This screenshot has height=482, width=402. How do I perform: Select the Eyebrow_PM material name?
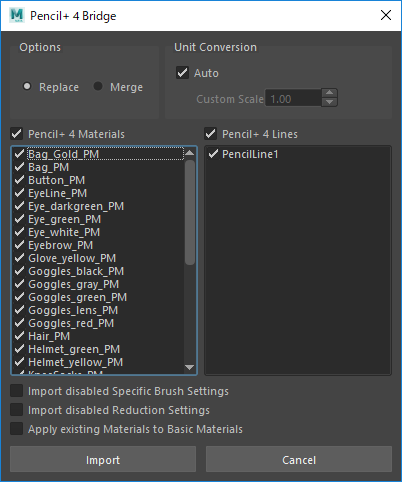pyautogui.click(x=61, y=245)
